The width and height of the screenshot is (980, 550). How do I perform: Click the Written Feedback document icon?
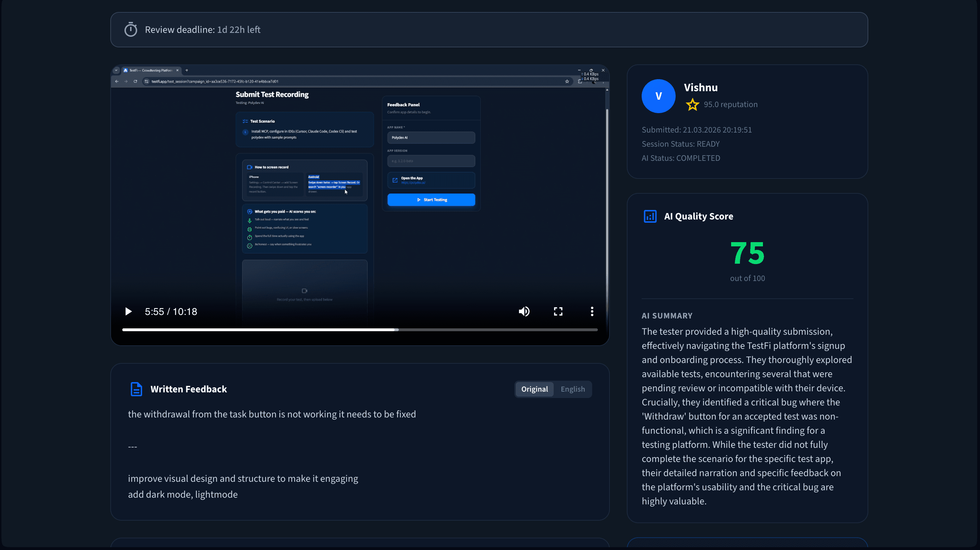coord(136,389)
